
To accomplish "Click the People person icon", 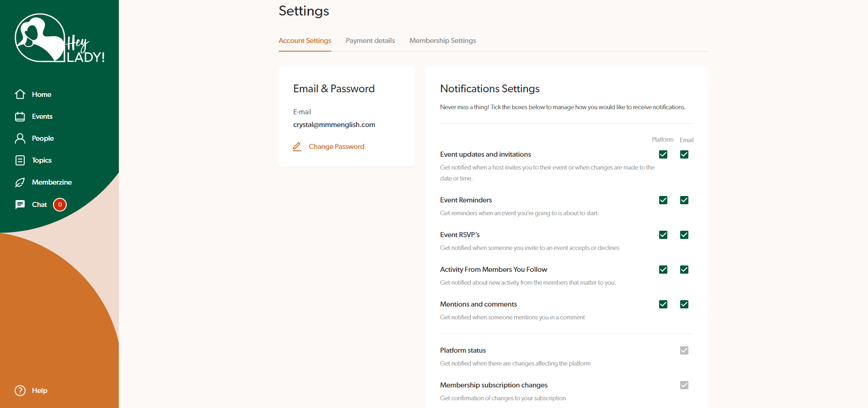I will coord(20,138).
